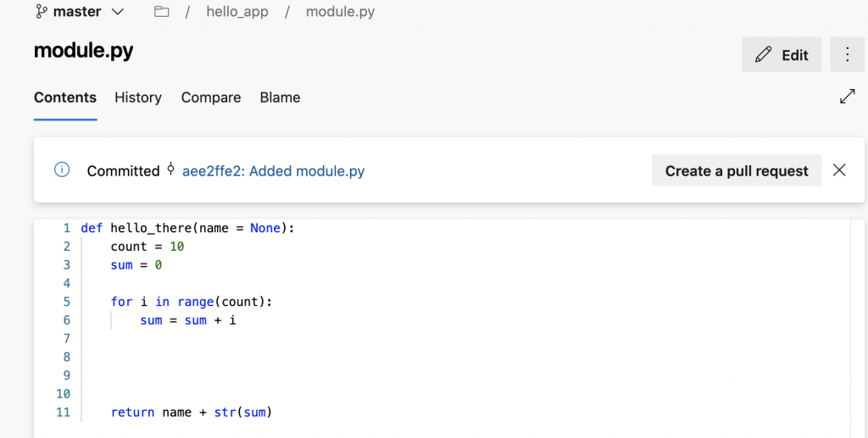Image resolution: width=868 pixels, height=438 pixels.
Task: Click the branch icon beside master
Action: point(41,12)
